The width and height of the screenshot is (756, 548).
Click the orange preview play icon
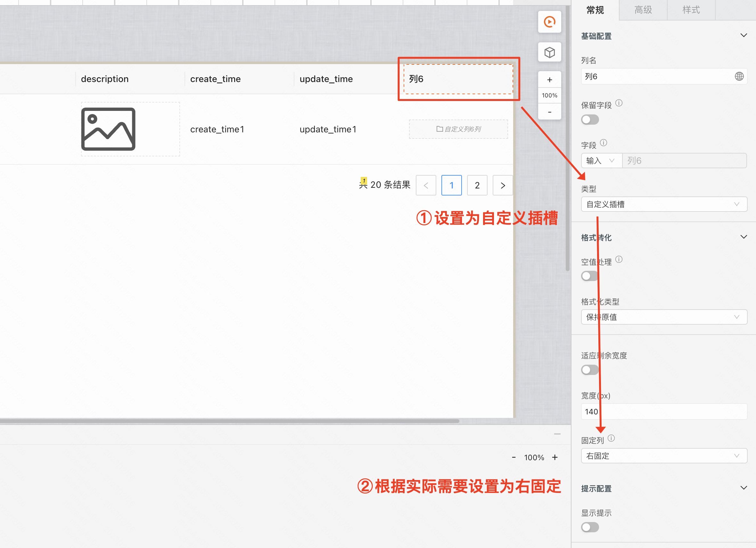point(549,22)
